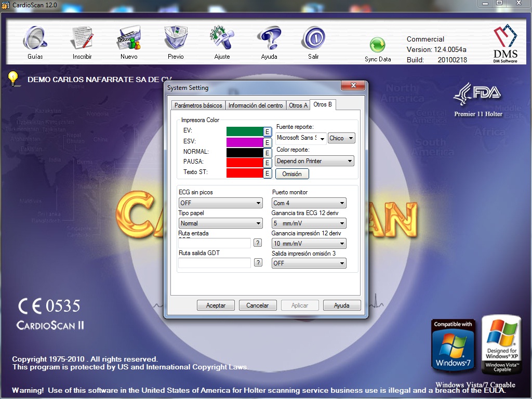Open the Ajuste settings icon
The image size is (532, 399).
[x=222, y=38]
